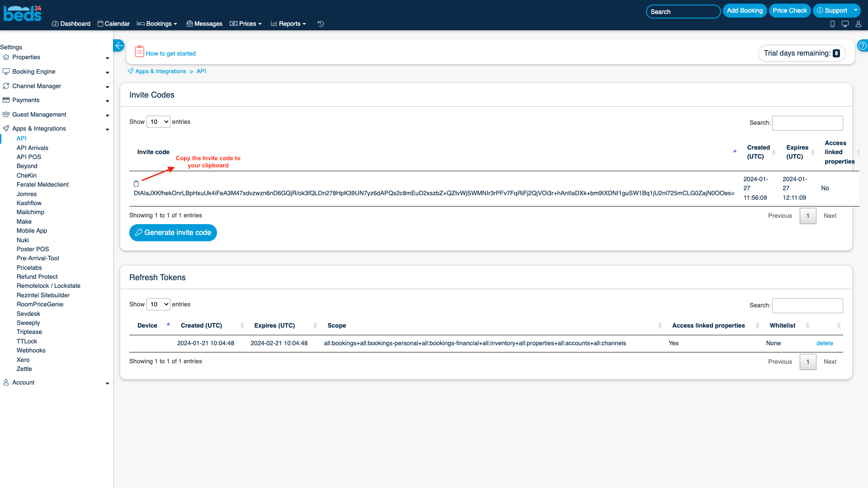Click the Generate invite code button

(x=173, y=232)
